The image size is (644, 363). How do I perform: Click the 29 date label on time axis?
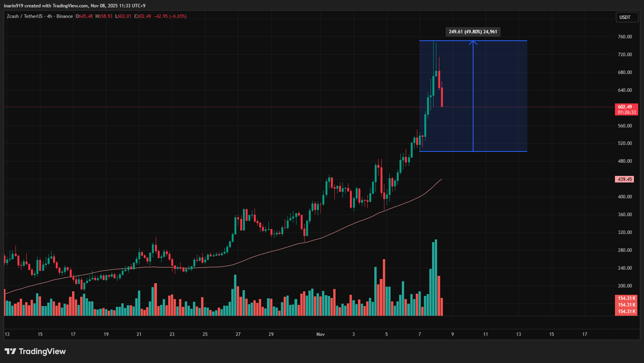271,334
